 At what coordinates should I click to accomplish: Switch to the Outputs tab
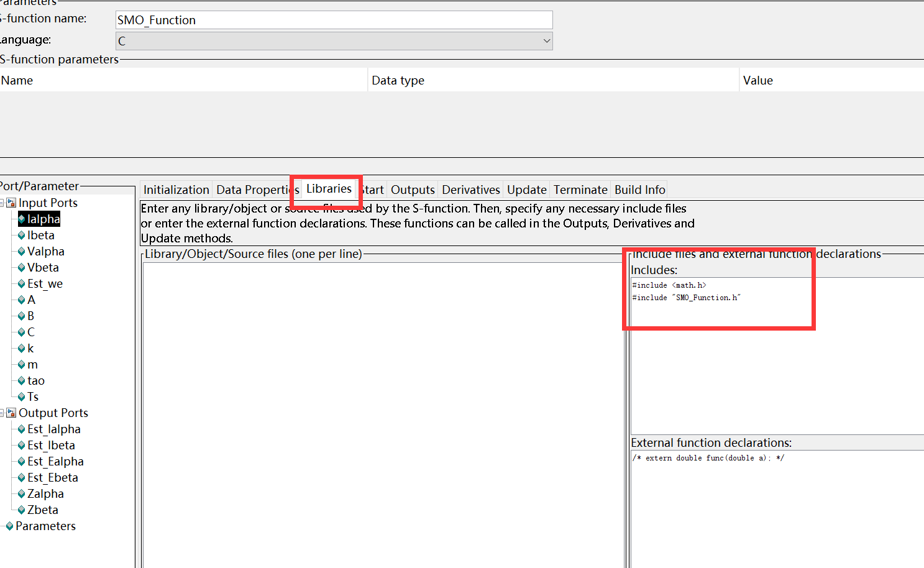413,190
